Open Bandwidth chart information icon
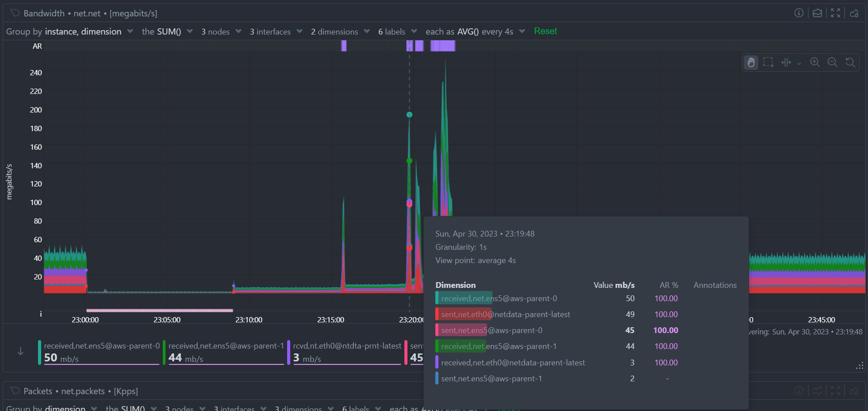The width and height of the screenshot is (868, 411). (x=799, y=13)
